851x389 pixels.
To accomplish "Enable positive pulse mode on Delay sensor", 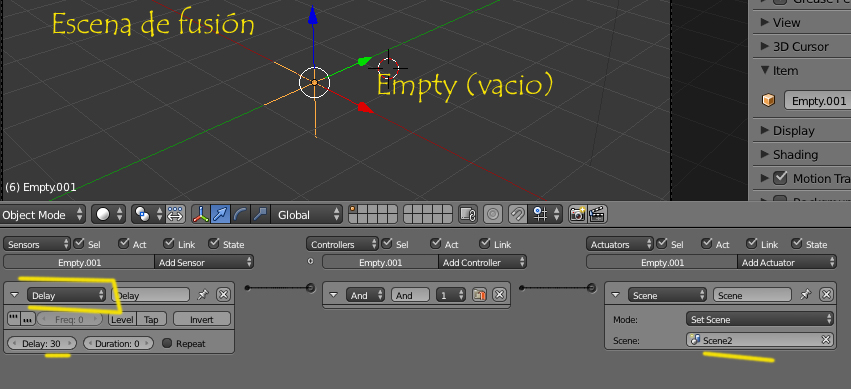I will click(x=14, y=319).
